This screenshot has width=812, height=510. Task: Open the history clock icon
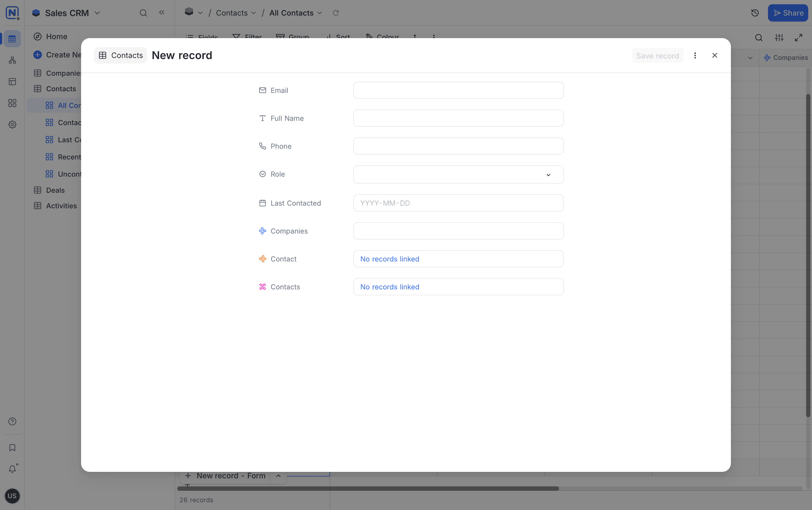755,13
